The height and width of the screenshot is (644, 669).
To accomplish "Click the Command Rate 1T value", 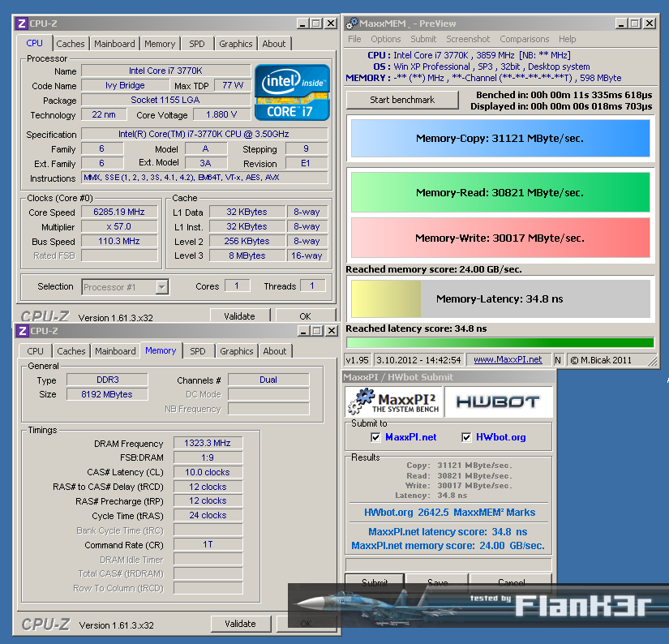I will coord(208,544).
